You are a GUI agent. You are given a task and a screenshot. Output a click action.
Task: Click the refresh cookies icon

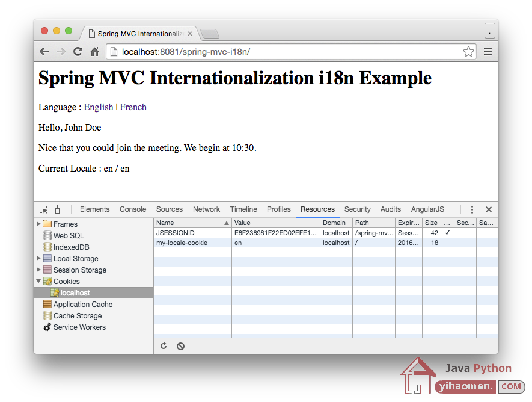(x=164, y=346)
